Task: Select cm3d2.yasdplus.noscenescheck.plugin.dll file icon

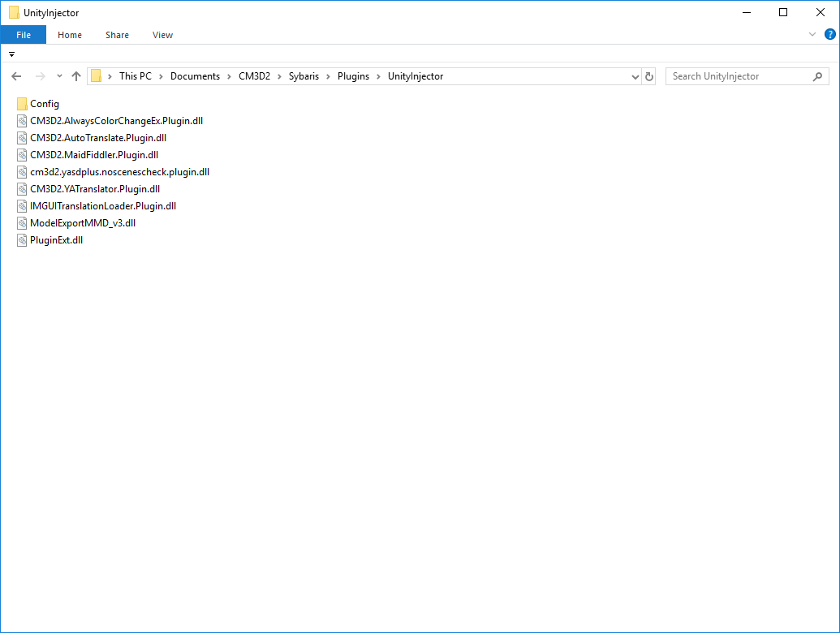Action: (x=22, y=172)
